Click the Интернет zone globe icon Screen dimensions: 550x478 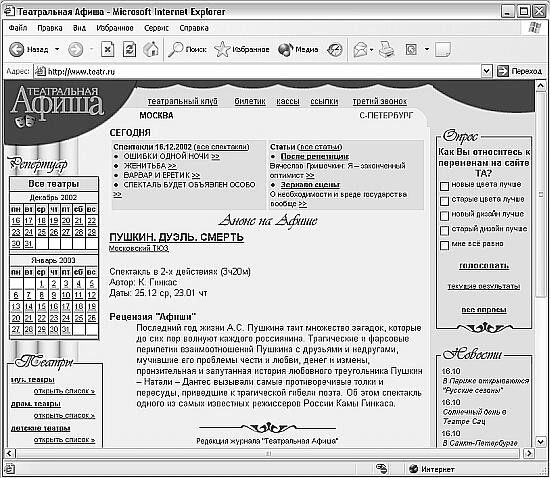(x=414, y=469)
